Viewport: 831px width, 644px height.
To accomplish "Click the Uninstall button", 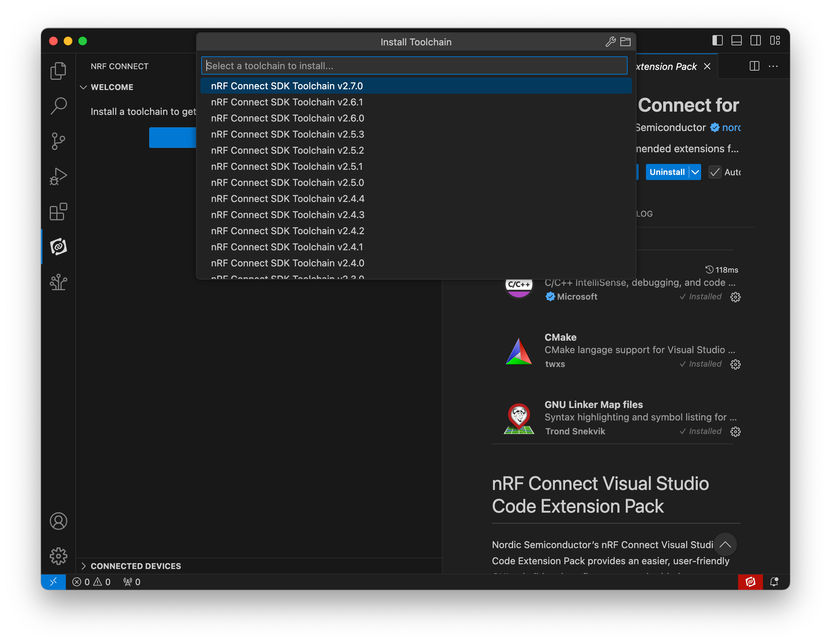I will click(667, 172).
